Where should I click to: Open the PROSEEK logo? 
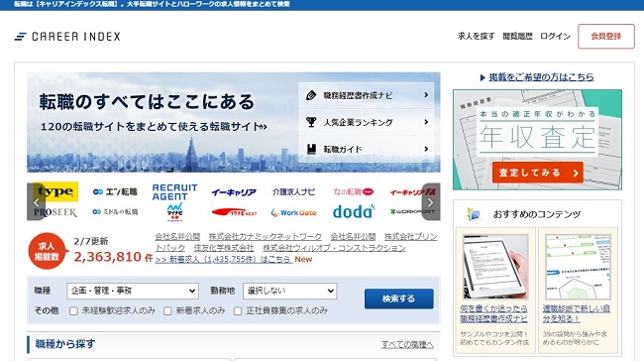point(55,212)
